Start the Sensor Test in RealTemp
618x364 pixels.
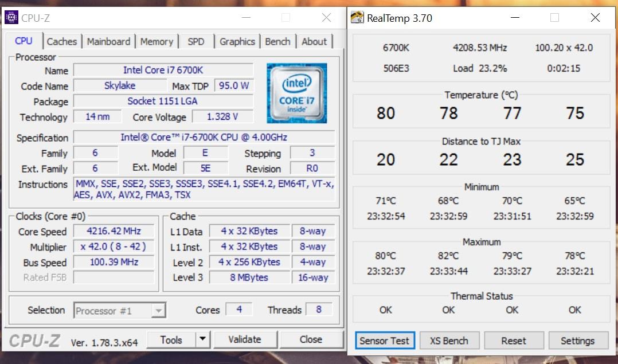point(384,340)
